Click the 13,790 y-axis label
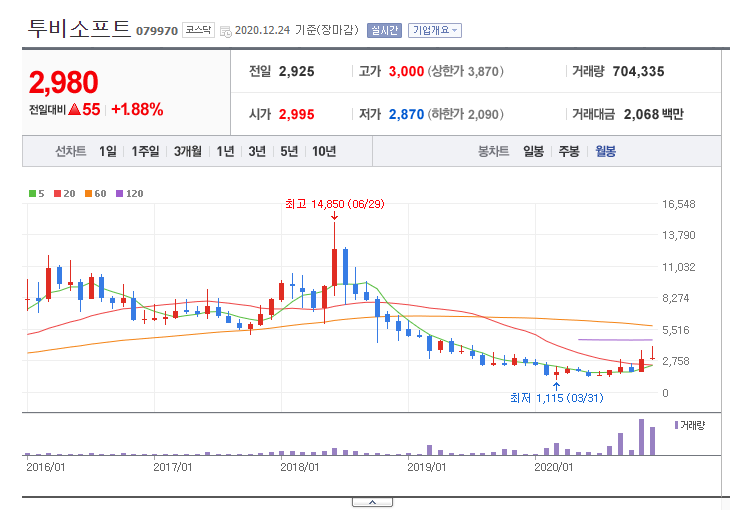730x510 pixels. coord(679,235)
